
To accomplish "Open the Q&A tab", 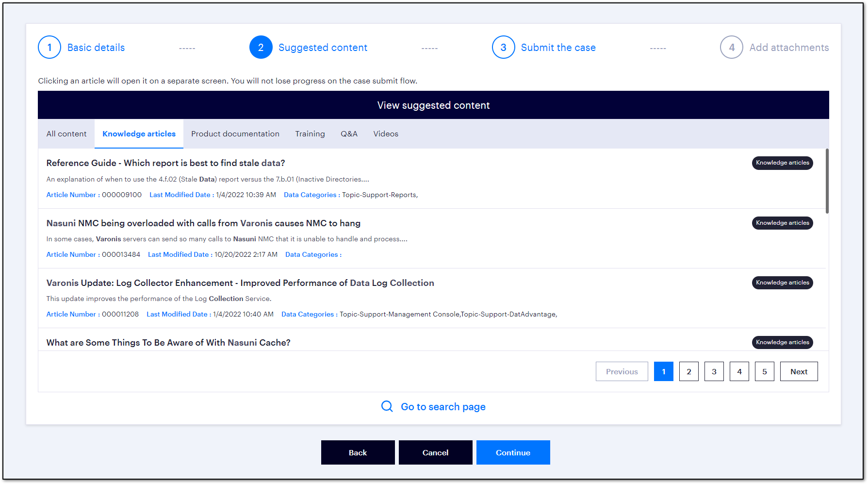I will pos(349,134).
